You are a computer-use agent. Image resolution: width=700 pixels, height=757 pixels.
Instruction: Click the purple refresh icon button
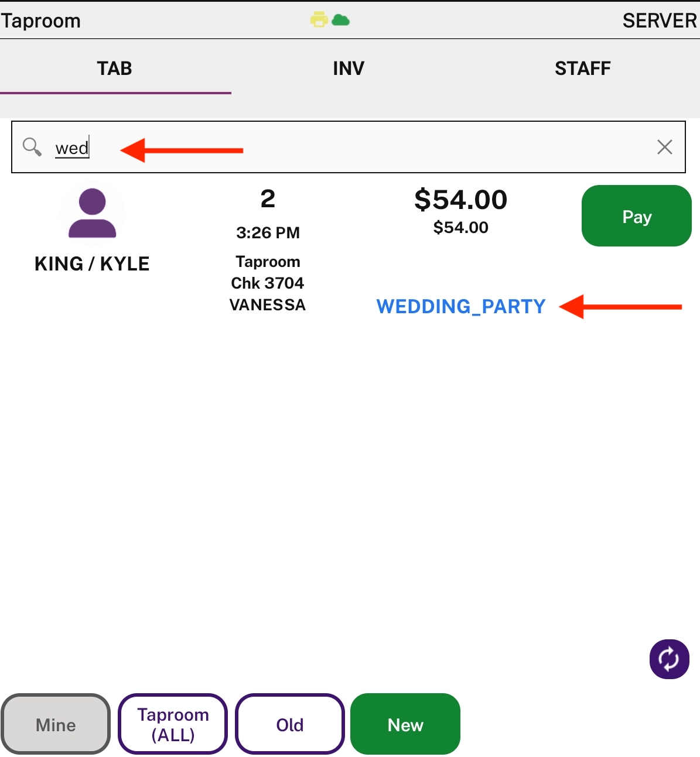pos(670,659)
